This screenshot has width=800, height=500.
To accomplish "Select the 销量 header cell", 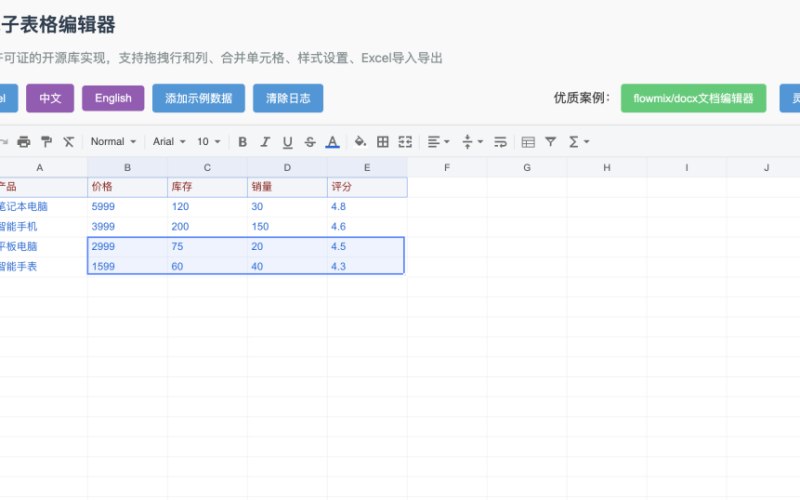I will (x=287, y=187).
